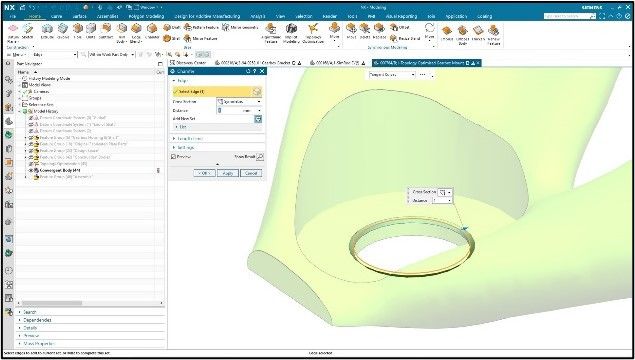
Task: Click the Apply button
Action: tap(228, 173)
